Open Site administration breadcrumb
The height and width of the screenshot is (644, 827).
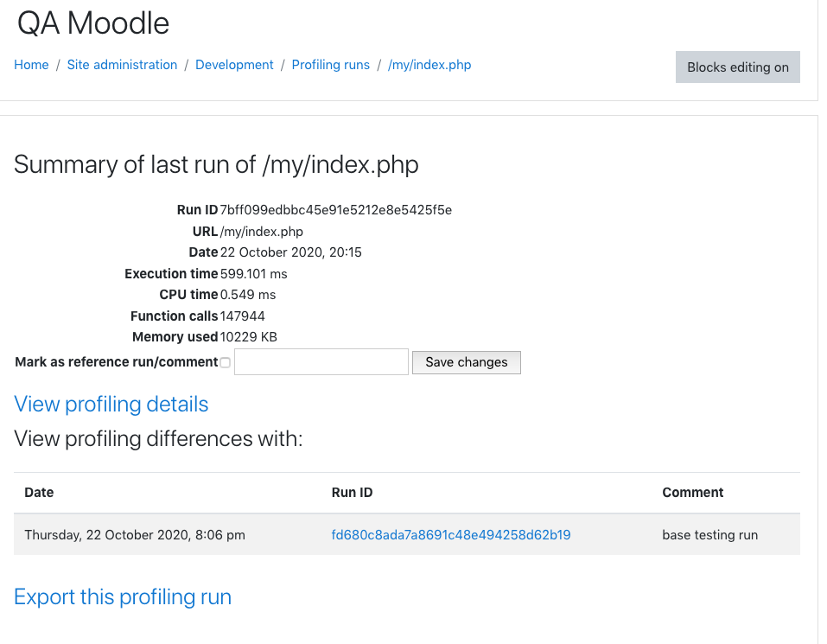coord(122,65)
